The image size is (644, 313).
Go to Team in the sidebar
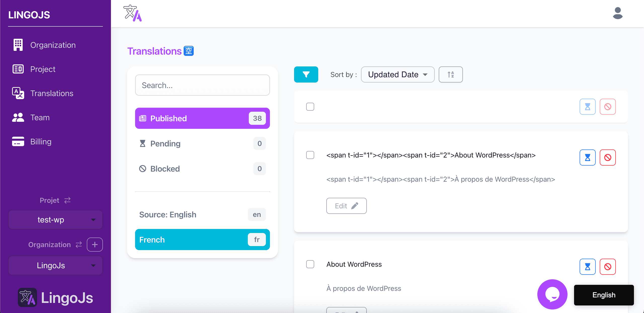(40, 118)
